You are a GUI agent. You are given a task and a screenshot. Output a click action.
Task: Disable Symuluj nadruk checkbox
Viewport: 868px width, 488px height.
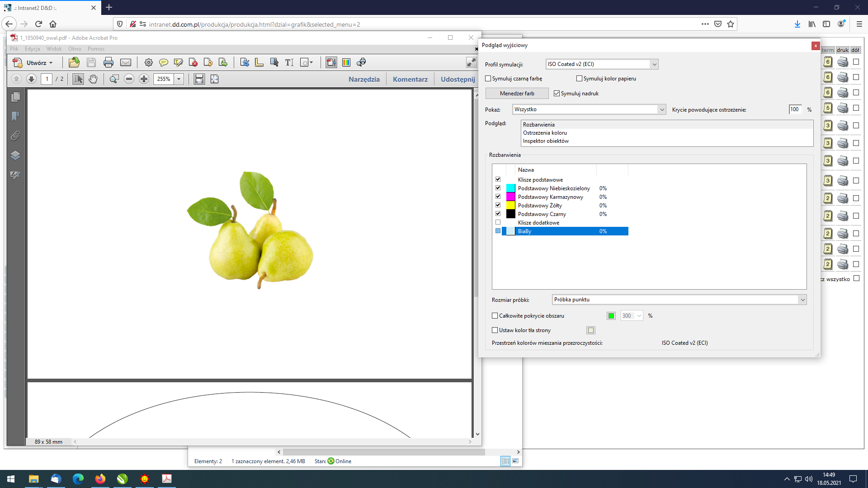click(557, 94)
